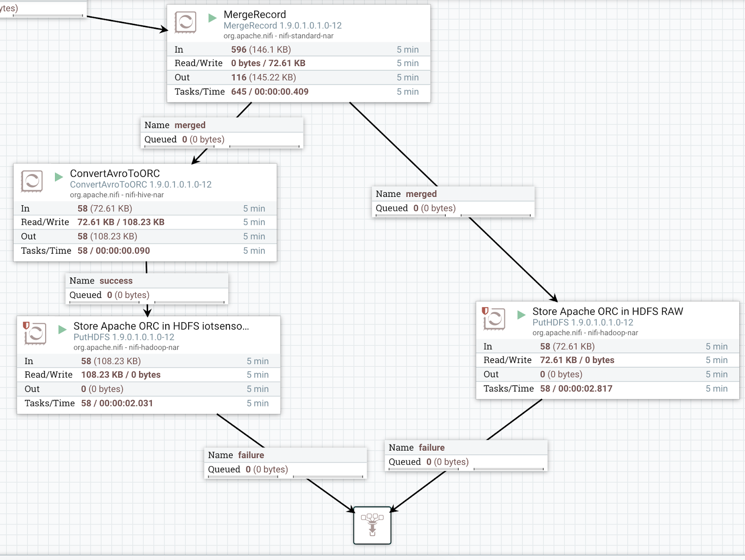Click HDFS iotsenso In value 58 (108.23 KB)
745x560 pixels.
coord(111,361)
